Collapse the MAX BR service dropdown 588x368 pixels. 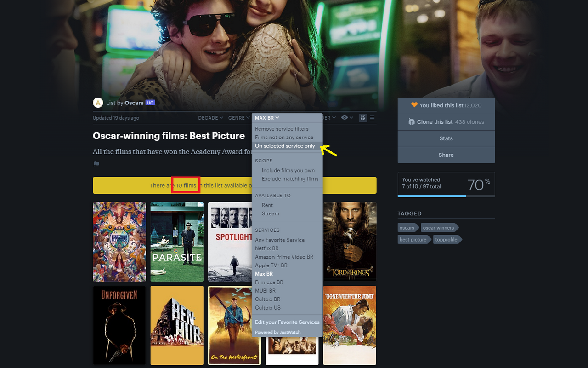pyautogui.click(x=267, y=118)
